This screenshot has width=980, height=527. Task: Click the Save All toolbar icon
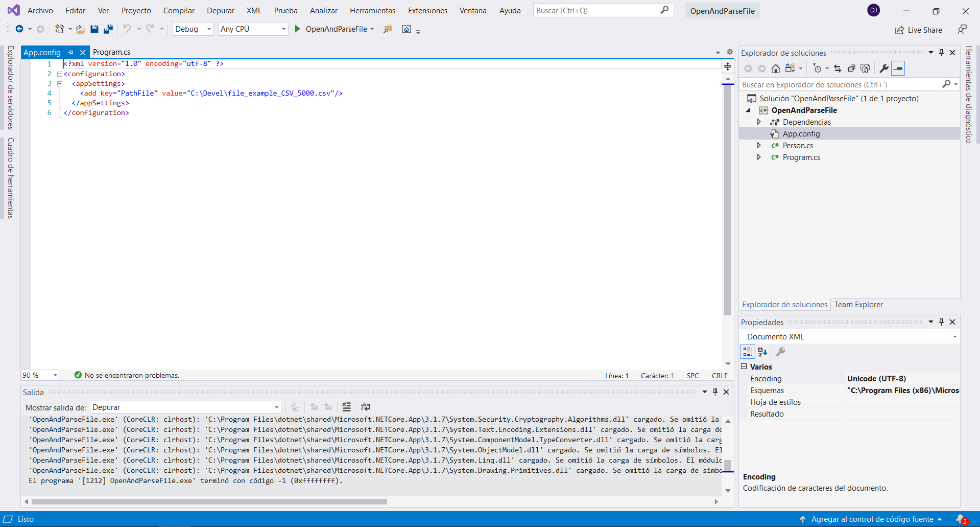tap(108, 29)
